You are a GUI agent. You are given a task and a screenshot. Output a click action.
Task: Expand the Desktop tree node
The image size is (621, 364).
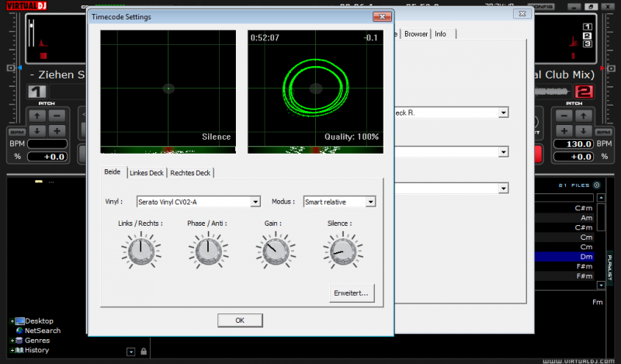click(x=12, y=321)
